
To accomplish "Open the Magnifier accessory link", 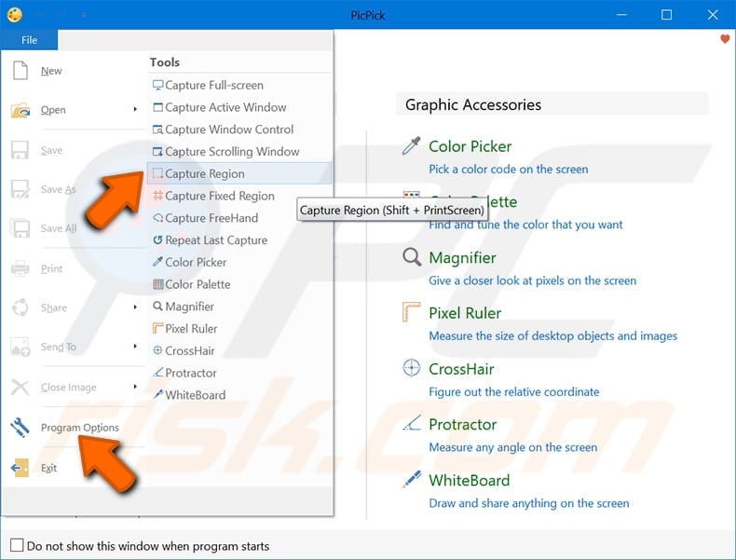I will tap(462, 258).
